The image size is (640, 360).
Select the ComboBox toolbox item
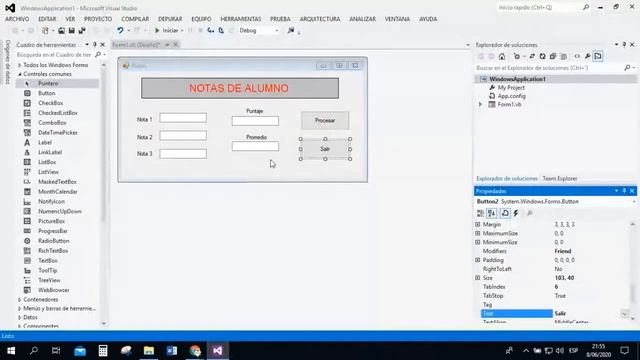(52, 122)
